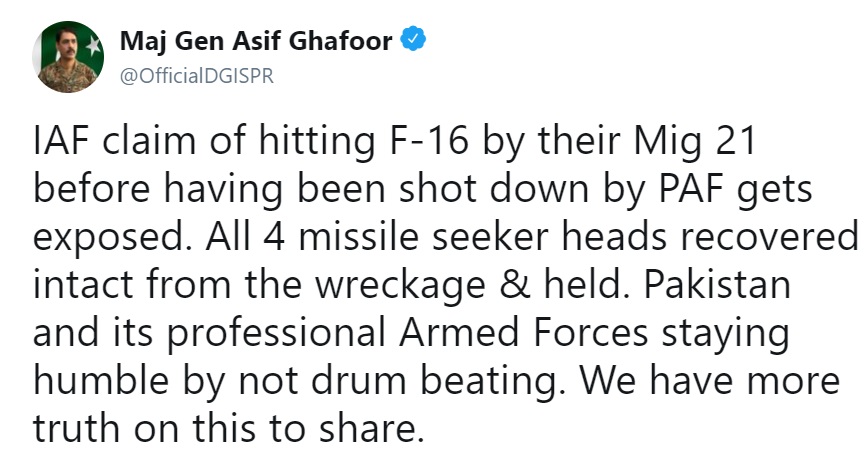Open the Maj Gen Asif Ghafoor display name

coord(256,41)
